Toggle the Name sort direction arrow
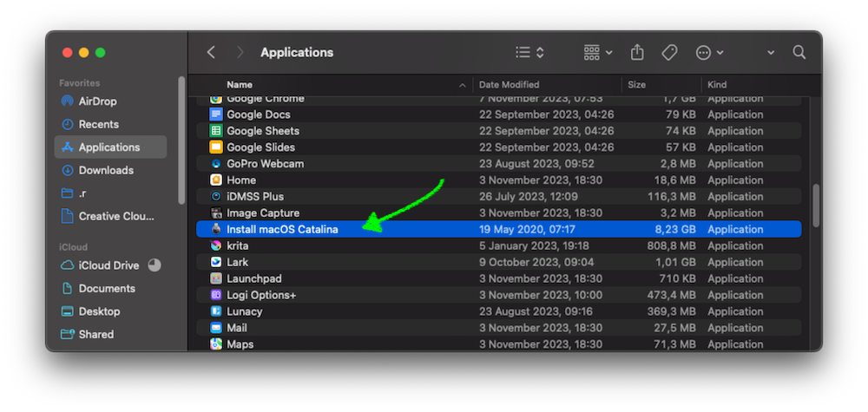868x412 pixels. click(x=463, y=85)
